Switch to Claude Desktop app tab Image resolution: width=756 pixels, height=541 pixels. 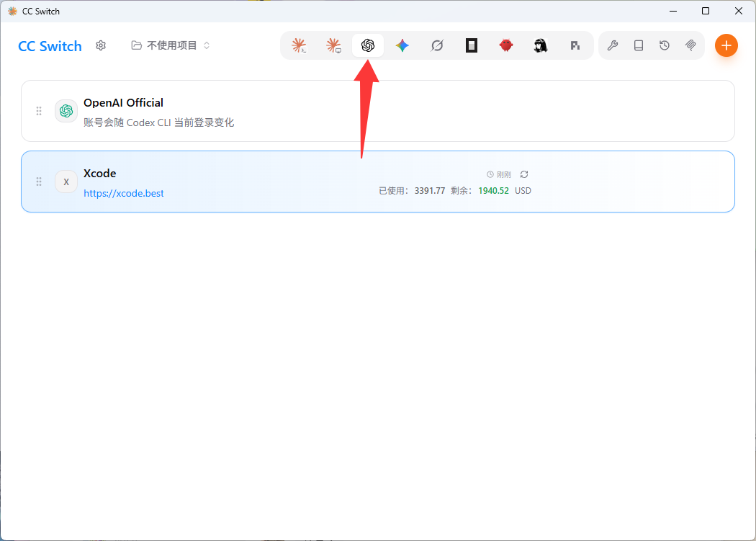pyautogui.click(x=333, y=46)
